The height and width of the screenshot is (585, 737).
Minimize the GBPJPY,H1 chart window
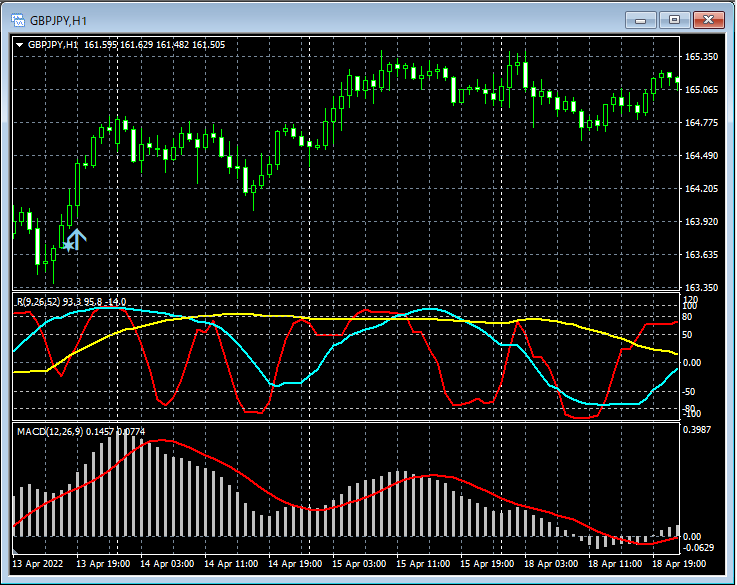pyautogui.click(x=639, y=19)
